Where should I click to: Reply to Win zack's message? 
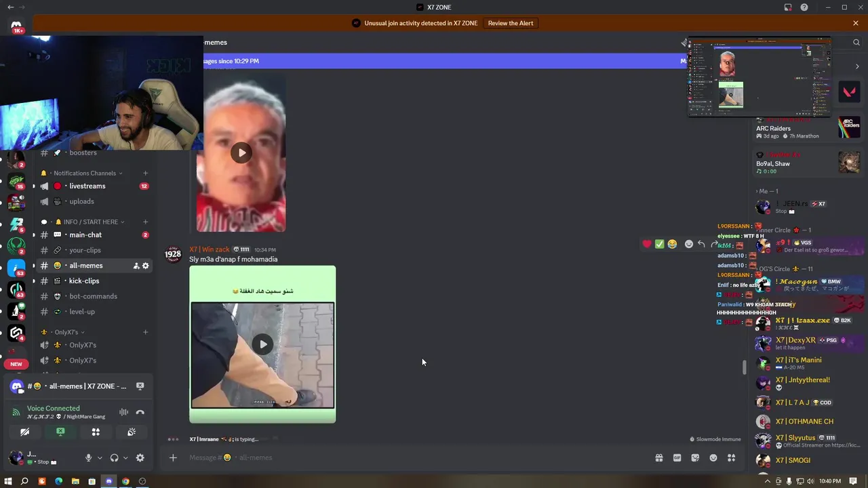coord(701,244)
